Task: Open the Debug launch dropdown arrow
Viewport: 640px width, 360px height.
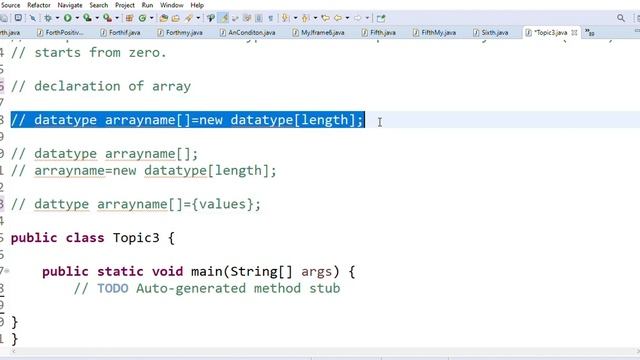Action: (x=57, y=18)
